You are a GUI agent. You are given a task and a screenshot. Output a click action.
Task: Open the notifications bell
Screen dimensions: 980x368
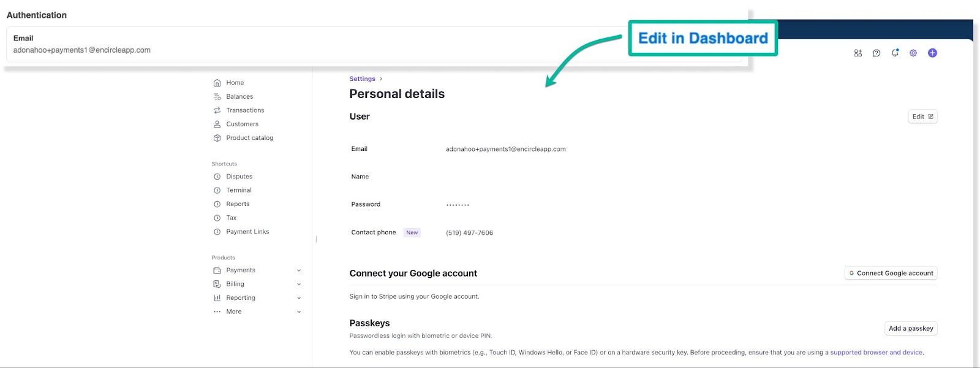coord(895,53)
